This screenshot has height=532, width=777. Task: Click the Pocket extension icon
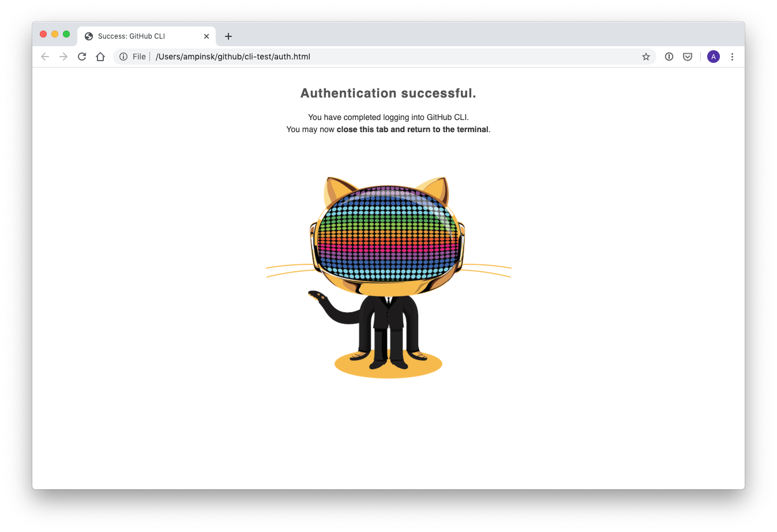688,57
